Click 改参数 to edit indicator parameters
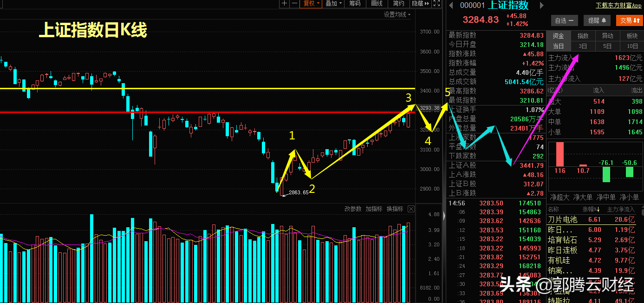644x303 pixels. tap(352, 209)
